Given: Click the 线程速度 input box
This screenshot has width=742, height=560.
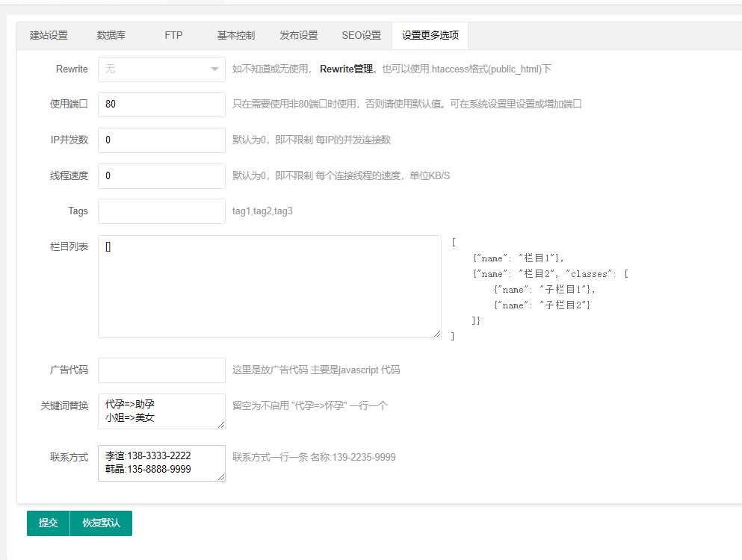Looking at the screenshot, I should coord(161,176).
